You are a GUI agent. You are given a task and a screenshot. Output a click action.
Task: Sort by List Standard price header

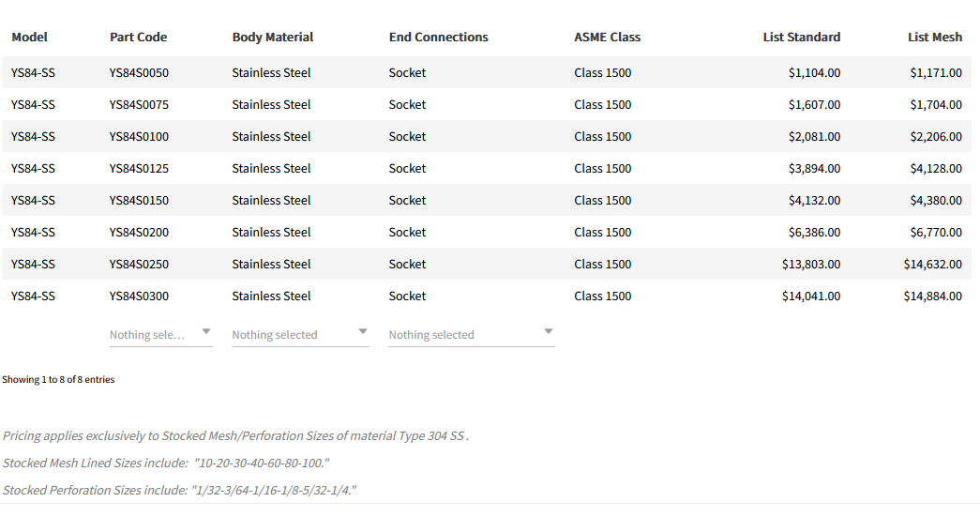click(x=802, y=38)
